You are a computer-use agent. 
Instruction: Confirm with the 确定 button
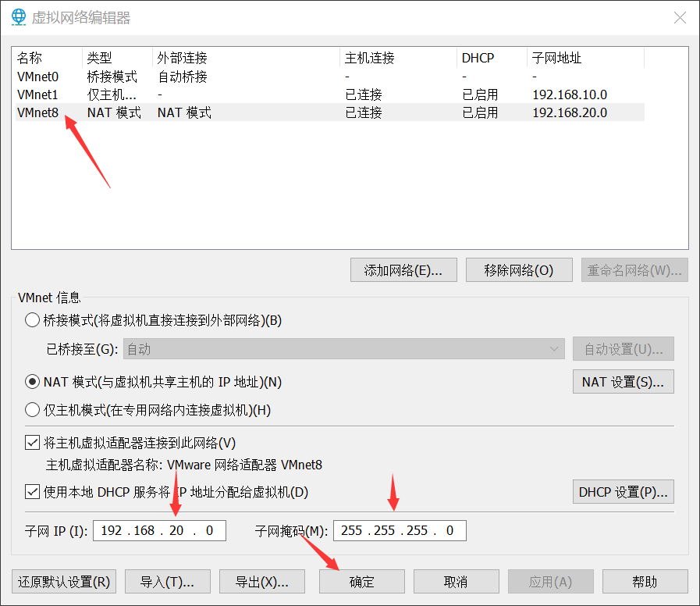pos(361,582)
